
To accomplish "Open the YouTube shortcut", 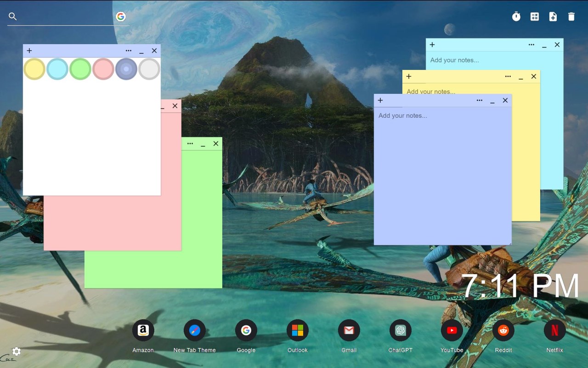I will pos(452,330).
